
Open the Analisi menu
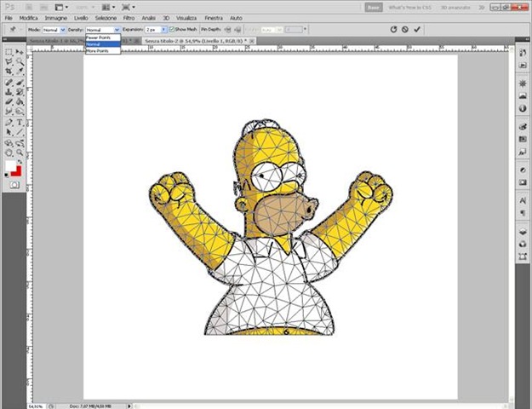point(149,18)
